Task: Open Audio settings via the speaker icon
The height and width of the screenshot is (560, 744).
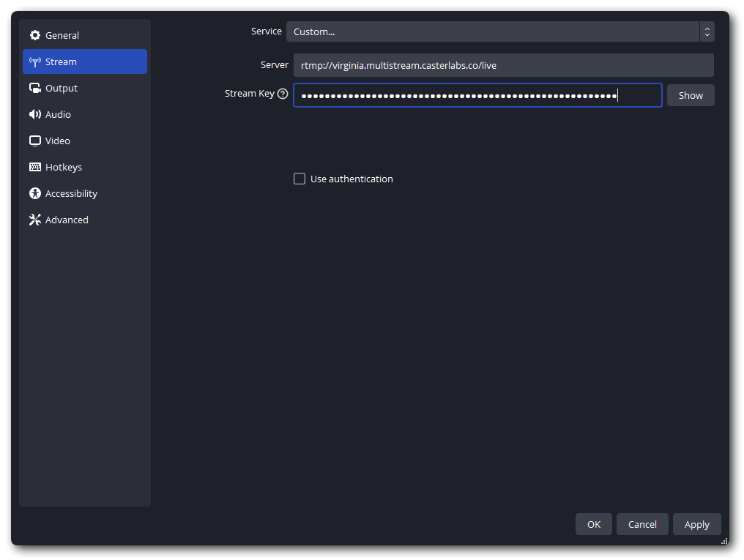Action: pos(34,114)
